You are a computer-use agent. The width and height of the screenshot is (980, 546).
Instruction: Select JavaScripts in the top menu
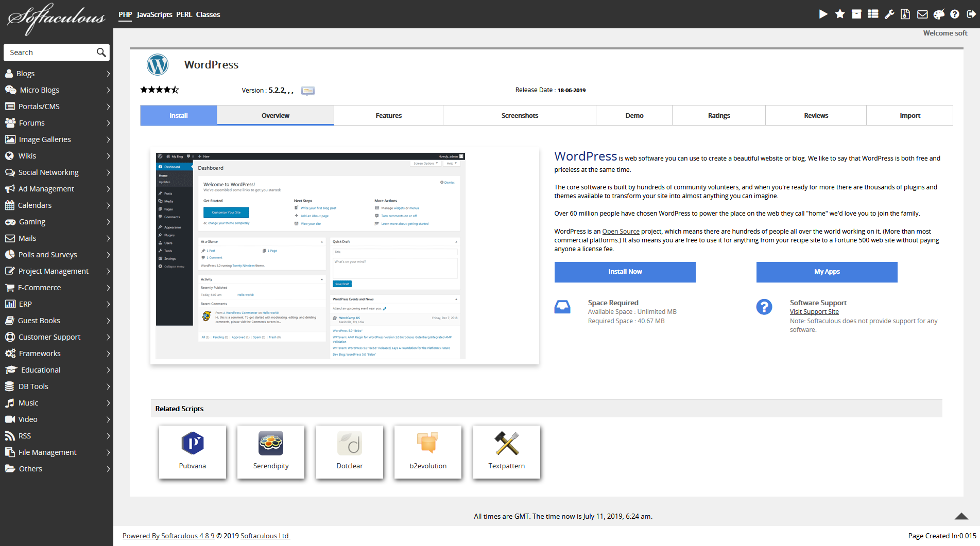point(154,14)
